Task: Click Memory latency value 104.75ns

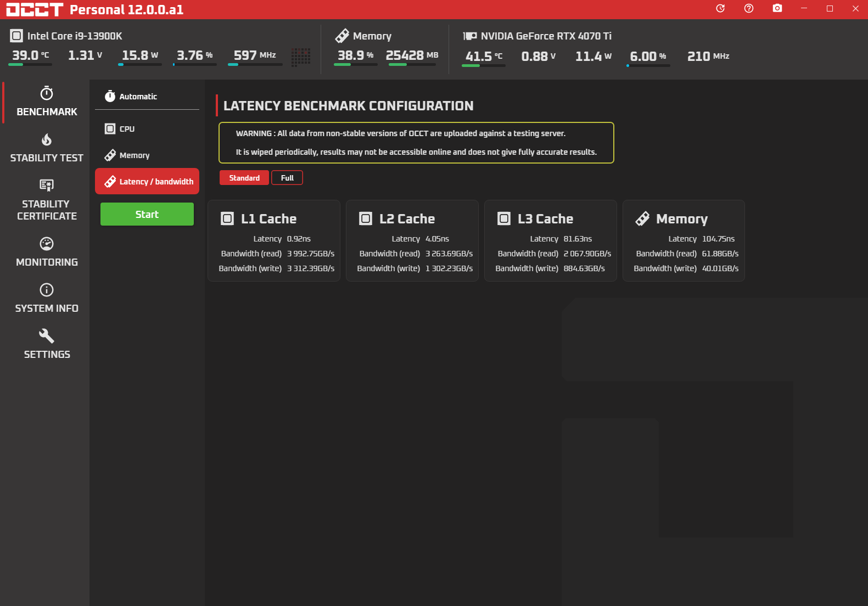Action: pos(718,239)
